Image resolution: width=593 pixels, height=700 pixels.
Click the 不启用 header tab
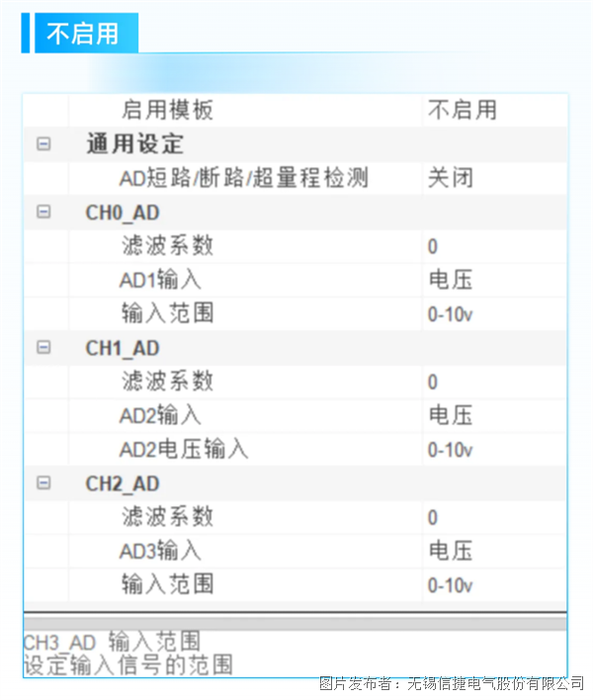tap(83, 34)
